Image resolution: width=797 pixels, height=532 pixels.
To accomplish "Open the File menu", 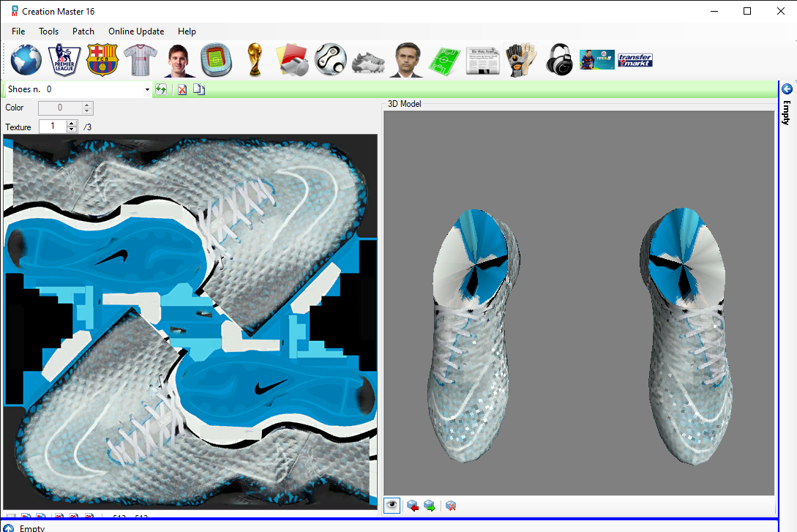I will 18,31.
